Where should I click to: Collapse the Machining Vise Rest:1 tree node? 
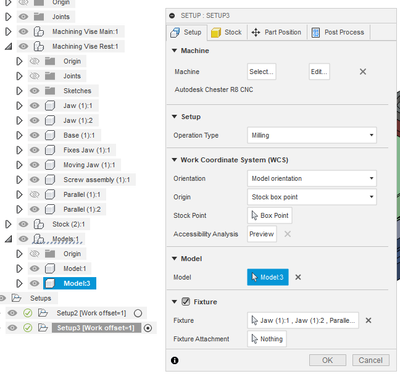(8, 46)
